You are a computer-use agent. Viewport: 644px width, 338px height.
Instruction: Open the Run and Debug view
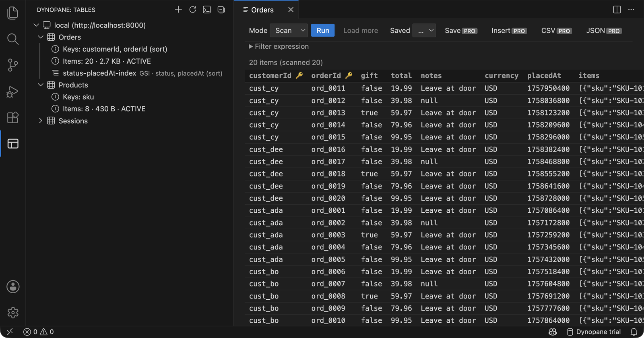[13, 91]
